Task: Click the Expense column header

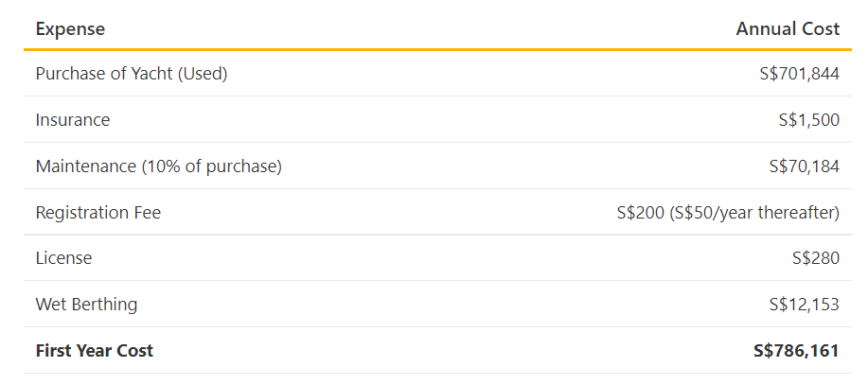Action: [x=70, y=29]
